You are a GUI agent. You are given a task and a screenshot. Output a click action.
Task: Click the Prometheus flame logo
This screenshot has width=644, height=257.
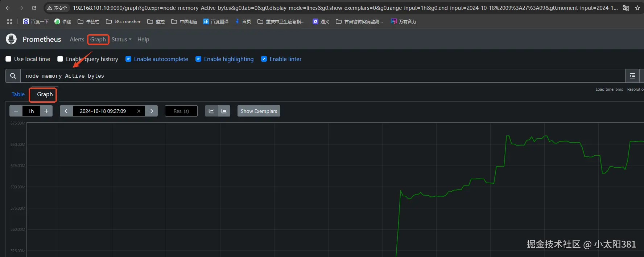tap(11, 39)
